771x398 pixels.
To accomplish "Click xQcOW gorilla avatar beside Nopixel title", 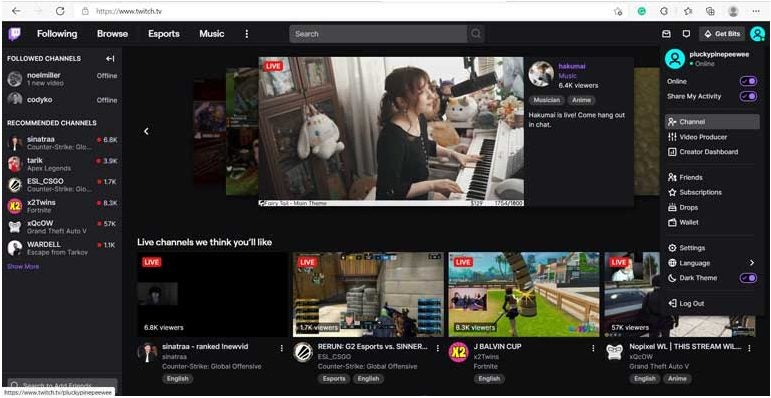I will coord(615,352).
